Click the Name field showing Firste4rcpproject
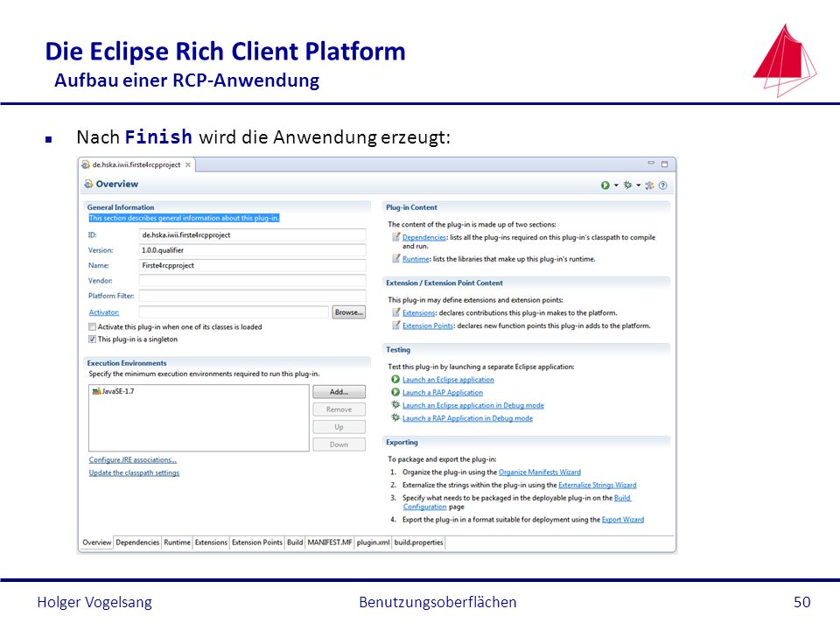This screenshot has height=630, width=840. click(252, 265)
